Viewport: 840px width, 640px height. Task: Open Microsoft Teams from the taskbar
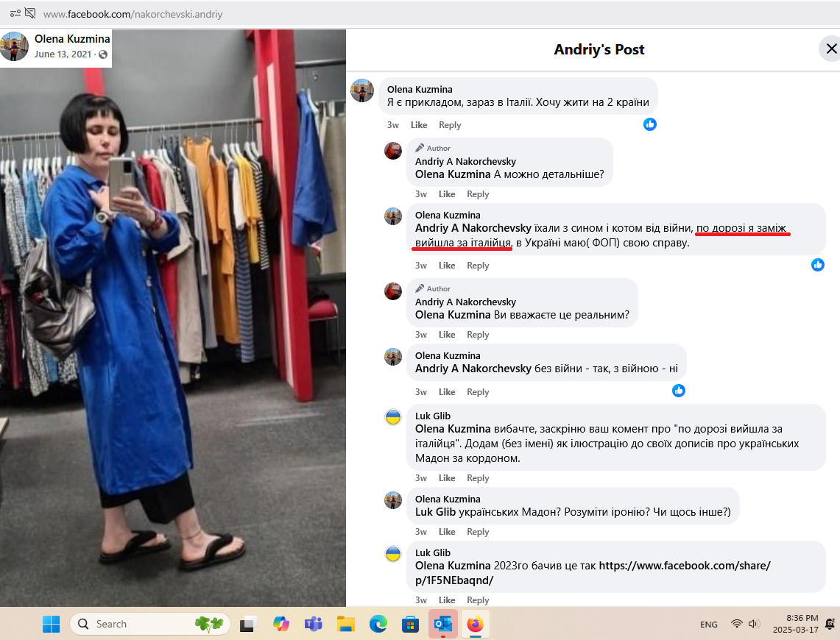click(x=314, y=624)
